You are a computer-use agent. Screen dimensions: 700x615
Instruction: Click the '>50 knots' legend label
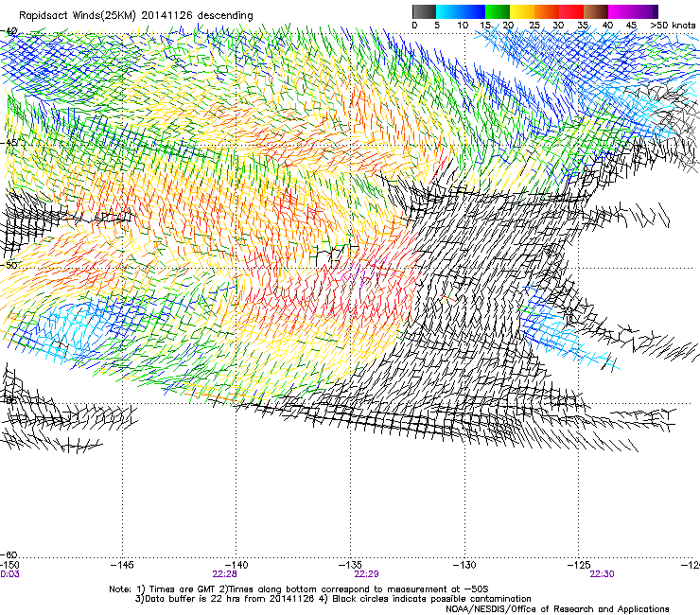(673, 26)
